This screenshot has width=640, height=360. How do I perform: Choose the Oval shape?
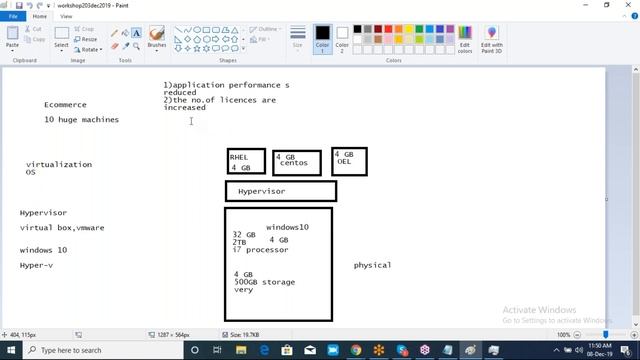coord(197,30)
